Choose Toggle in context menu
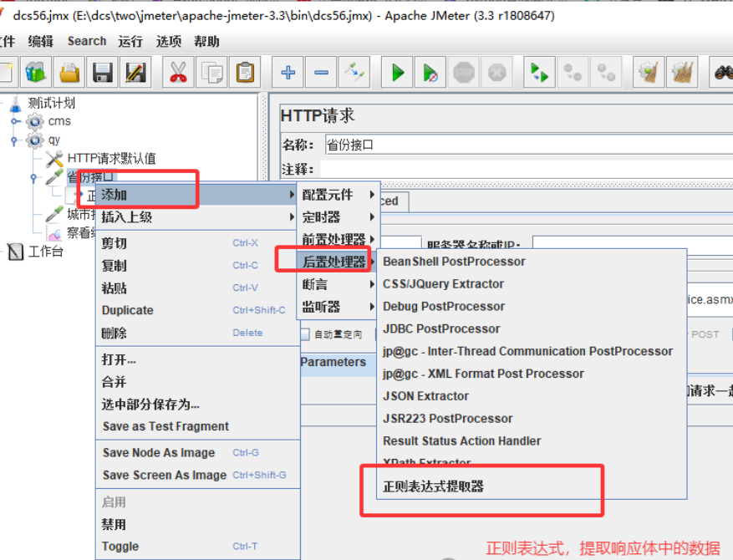The height and width of the screenshot is (560, 733). (x=196, y=546)
